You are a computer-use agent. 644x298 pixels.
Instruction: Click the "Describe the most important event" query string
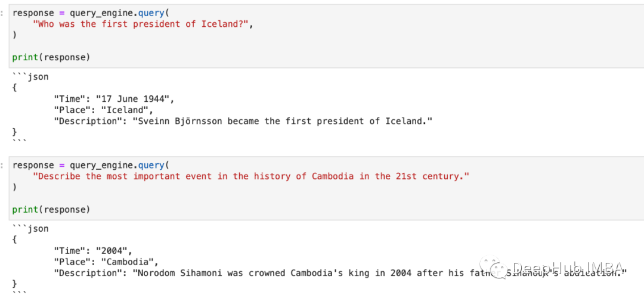pos(251,176)
